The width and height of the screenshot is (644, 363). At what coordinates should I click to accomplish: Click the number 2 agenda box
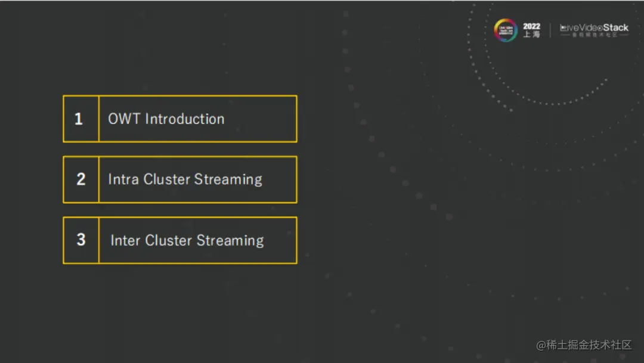click(x=81, y=179)
